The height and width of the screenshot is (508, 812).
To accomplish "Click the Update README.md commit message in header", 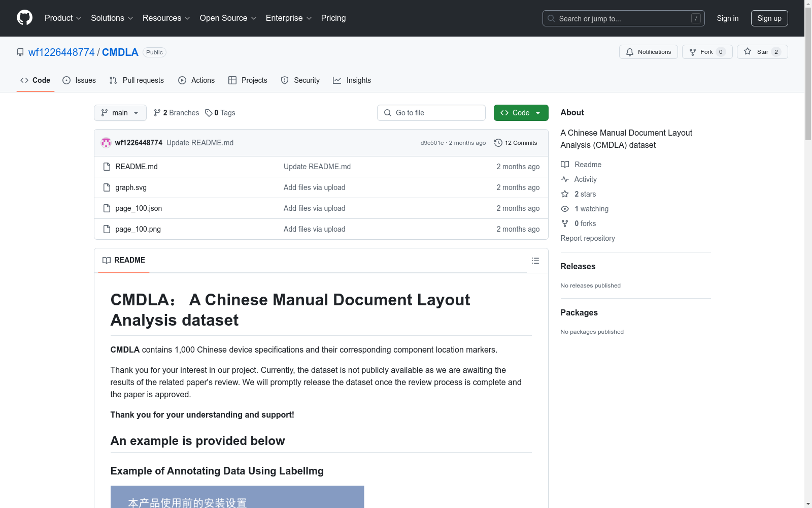I will [x=200, y=143].
